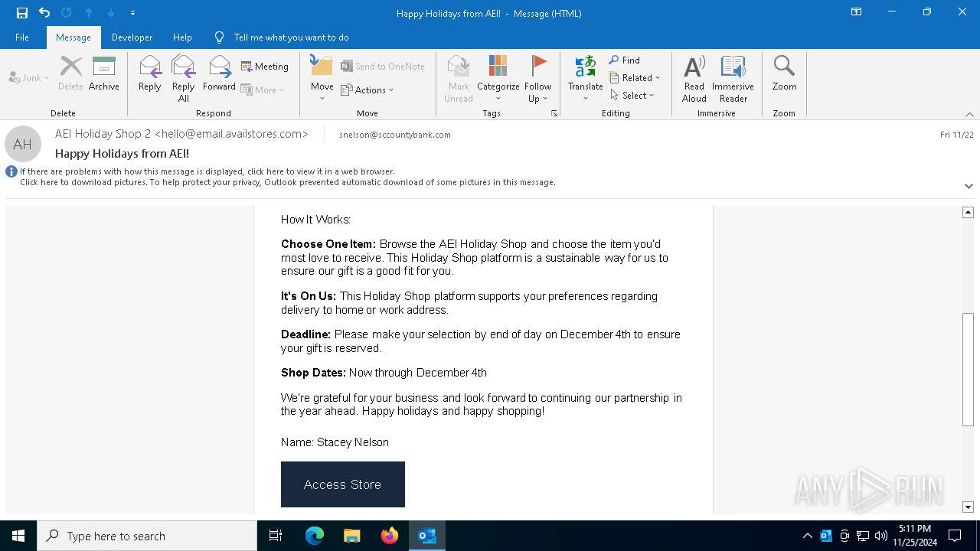Select recipient snelson@sccountybank.com
Image resolution: width=980 pixels, height=551 pixels.
[395, 135]
